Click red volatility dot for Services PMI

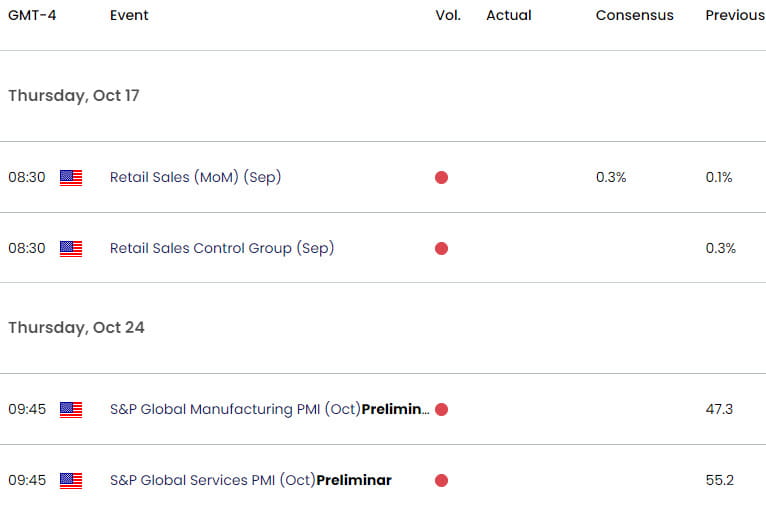pyautogui.click(x=441, y=480)
